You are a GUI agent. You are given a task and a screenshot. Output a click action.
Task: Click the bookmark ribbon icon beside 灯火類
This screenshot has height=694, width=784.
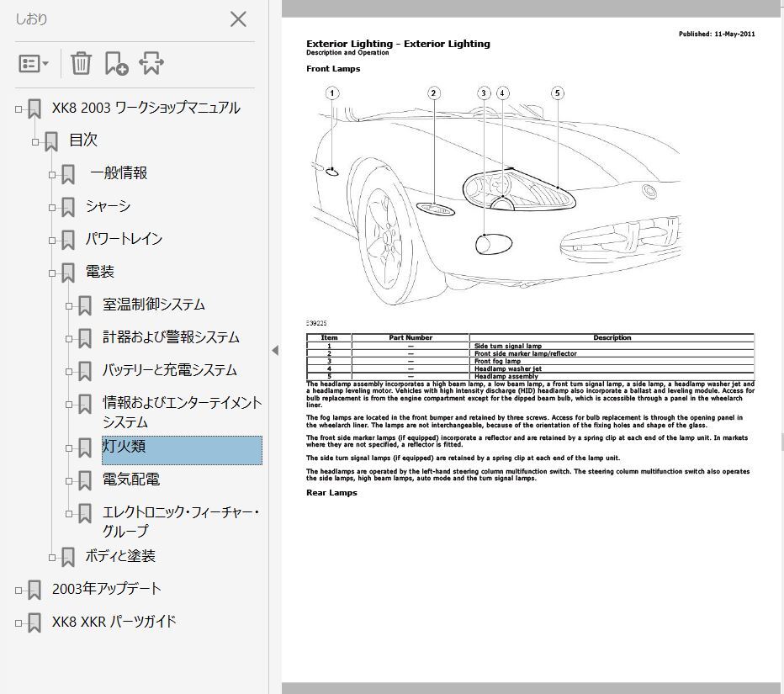coord(85,448)
